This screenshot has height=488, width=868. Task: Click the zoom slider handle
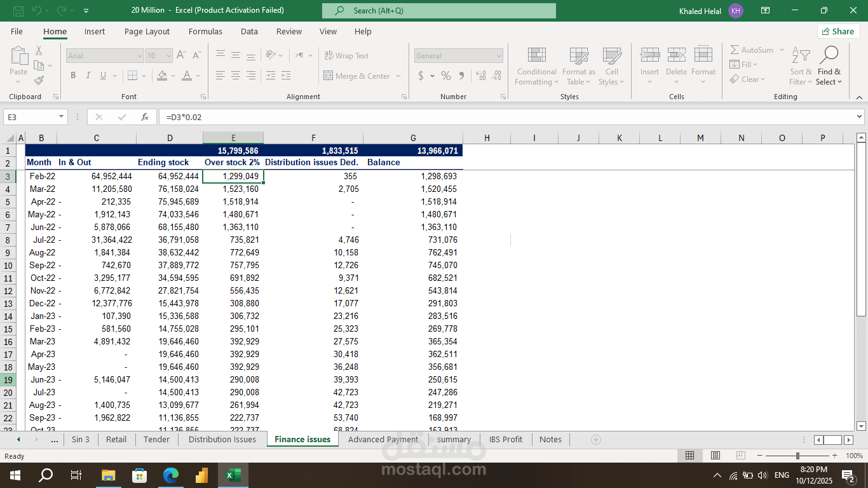797,456
